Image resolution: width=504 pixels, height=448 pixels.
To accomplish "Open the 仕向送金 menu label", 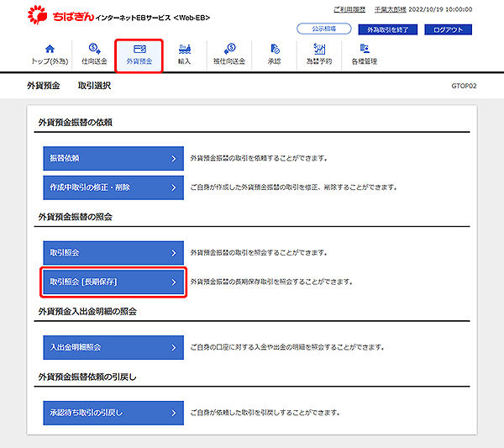I will [x=94, y=61].
